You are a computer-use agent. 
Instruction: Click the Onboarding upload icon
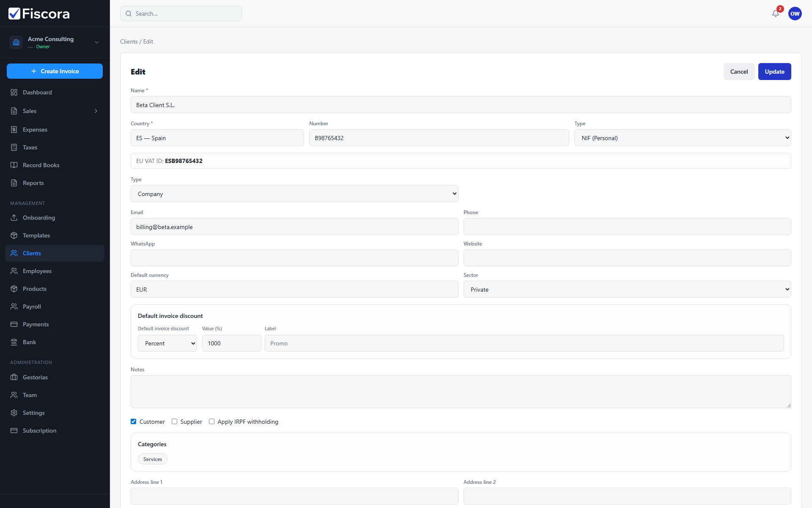[x=14, y=218]
